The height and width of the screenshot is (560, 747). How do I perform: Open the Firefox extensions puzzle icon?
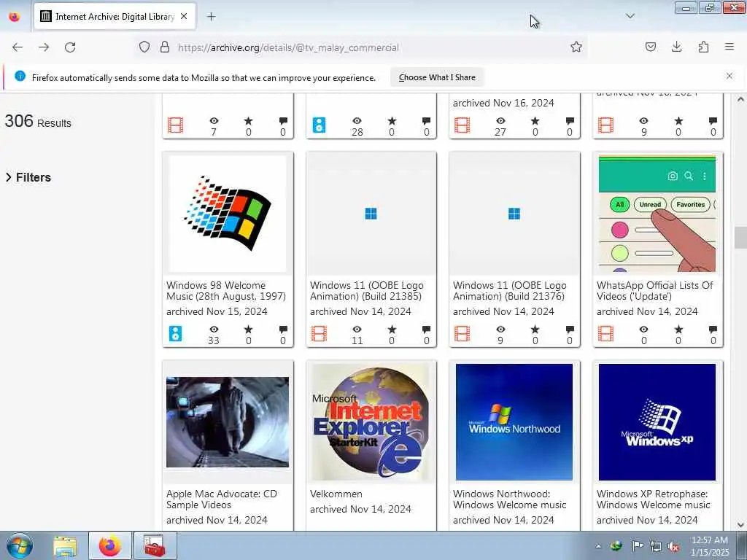coord(703,47)
